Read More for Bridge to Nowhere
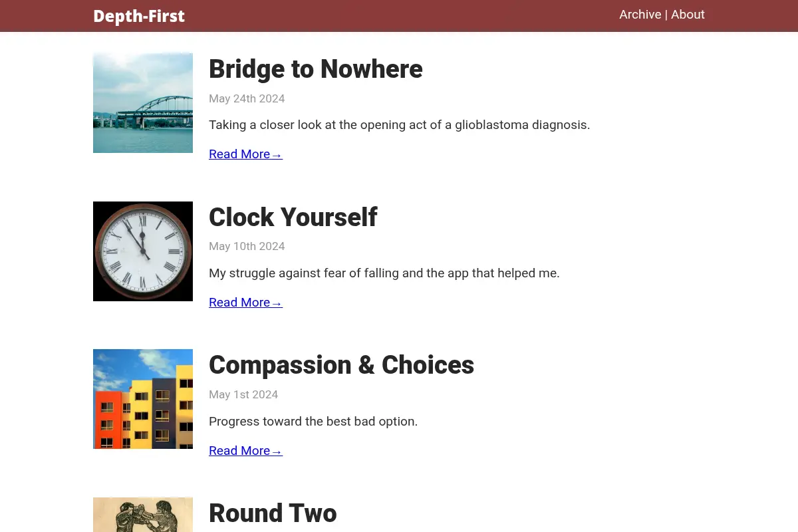Image resolution: width=798 pixels, height=532 pixels. [x=245, y=154]
